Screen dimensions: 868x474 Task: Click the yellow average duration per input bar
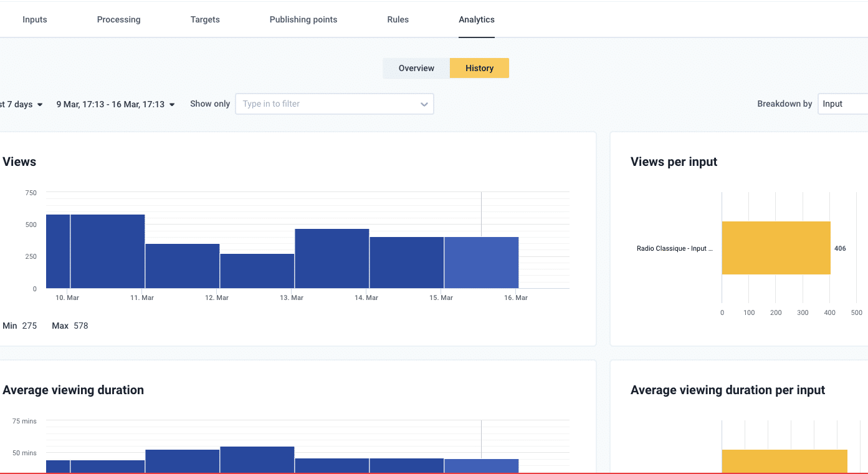tap(785, 462)
